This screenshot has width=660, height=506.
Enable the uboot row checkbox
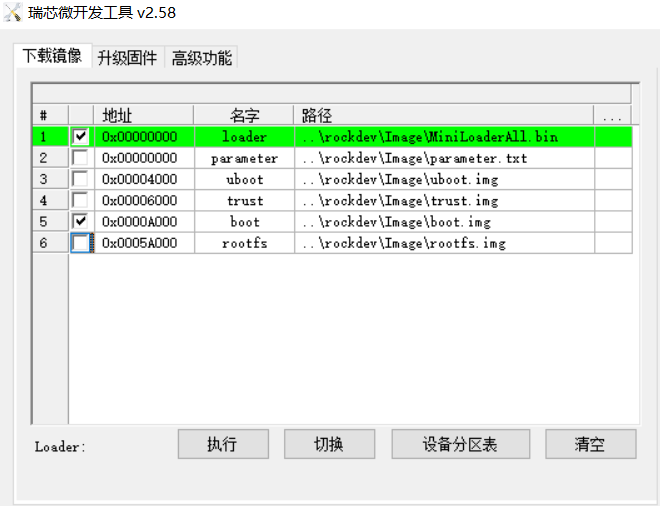click(x=80, y=179)
